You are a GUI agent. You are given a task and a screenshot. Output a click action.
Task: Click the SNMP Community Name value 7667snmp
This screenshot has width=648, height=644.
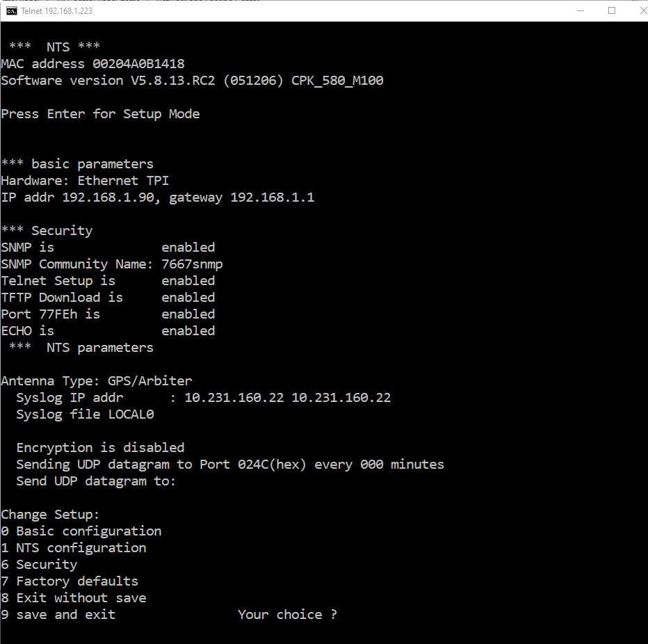(192, 264)
